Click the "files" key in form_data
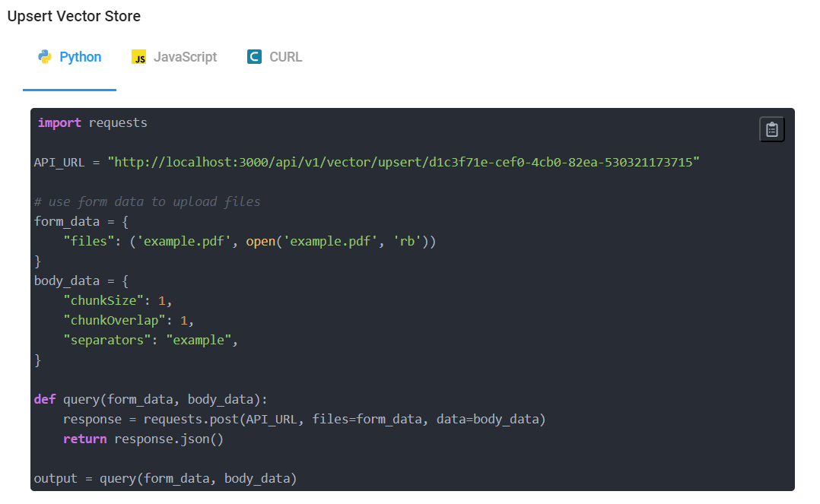The image size is (820, 504). pyautogui.click(x=85, y=241)
